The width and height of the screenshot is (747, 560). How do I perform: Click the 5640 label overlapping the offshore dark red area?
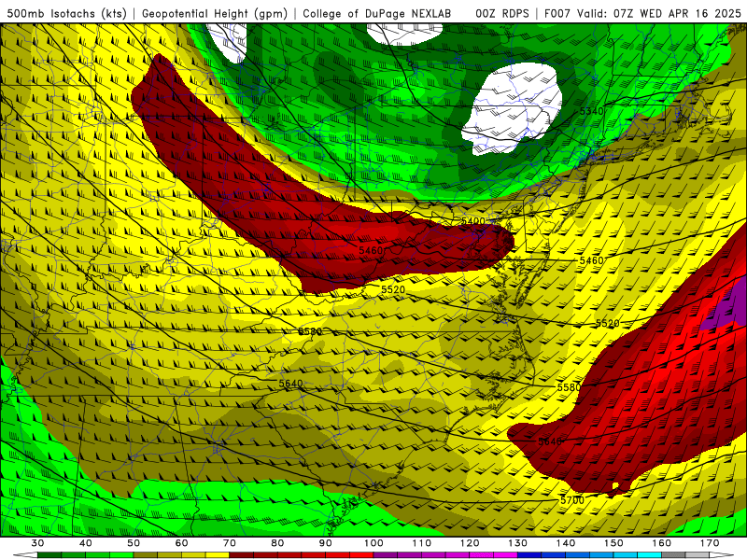[x=550, y=441]
